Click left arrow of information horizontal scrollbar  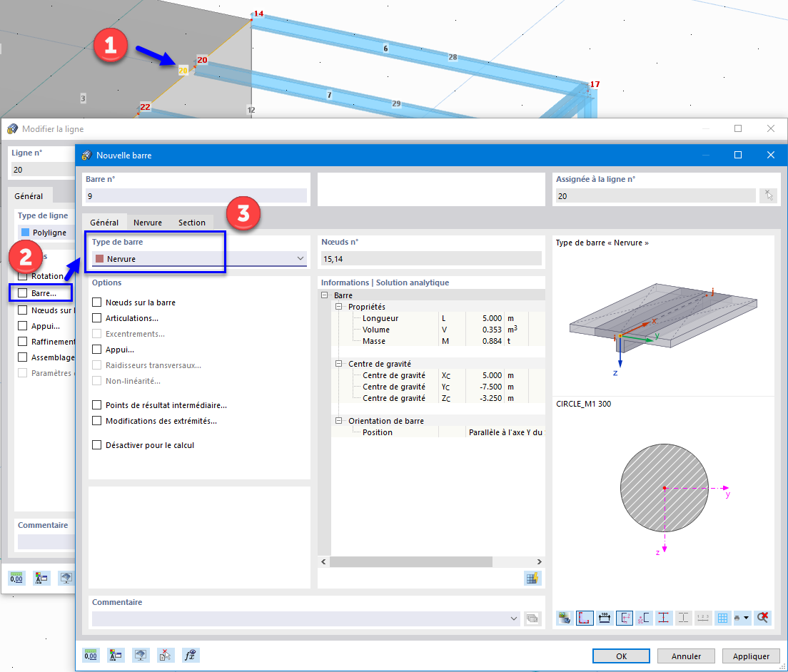click(x=323, y=561)
